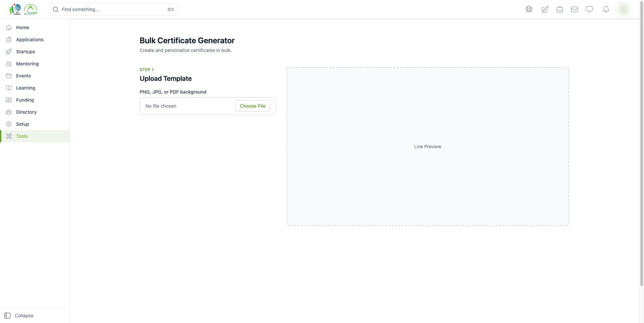Collapse the sidebar via Collapse label
The image size is (644, 323).
pos(24,316)
